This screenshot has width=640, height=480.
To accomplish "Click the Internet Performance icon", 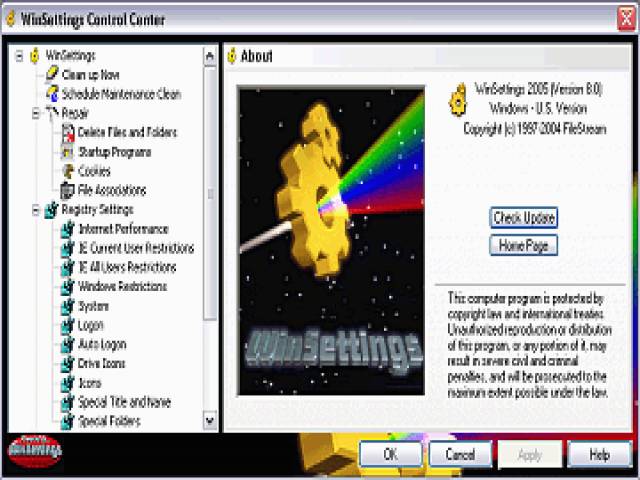I will point(67,229).
